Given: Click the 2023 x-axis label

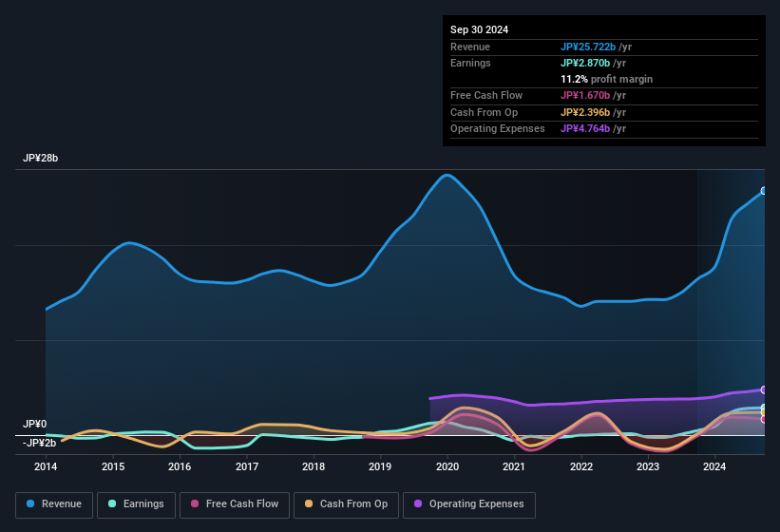Looking at the screenshot, I should pos(648,466).
